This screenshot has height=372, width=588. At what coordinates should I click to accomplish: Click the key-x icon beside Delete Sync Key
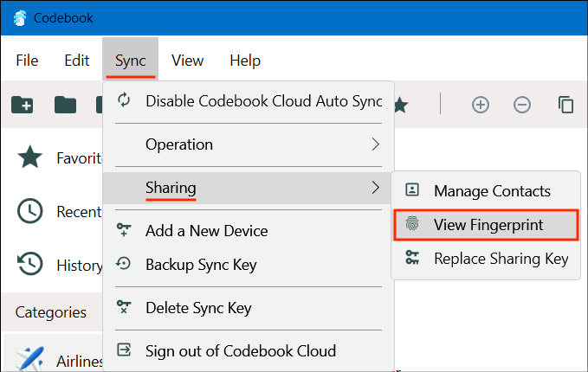point(124,307)
